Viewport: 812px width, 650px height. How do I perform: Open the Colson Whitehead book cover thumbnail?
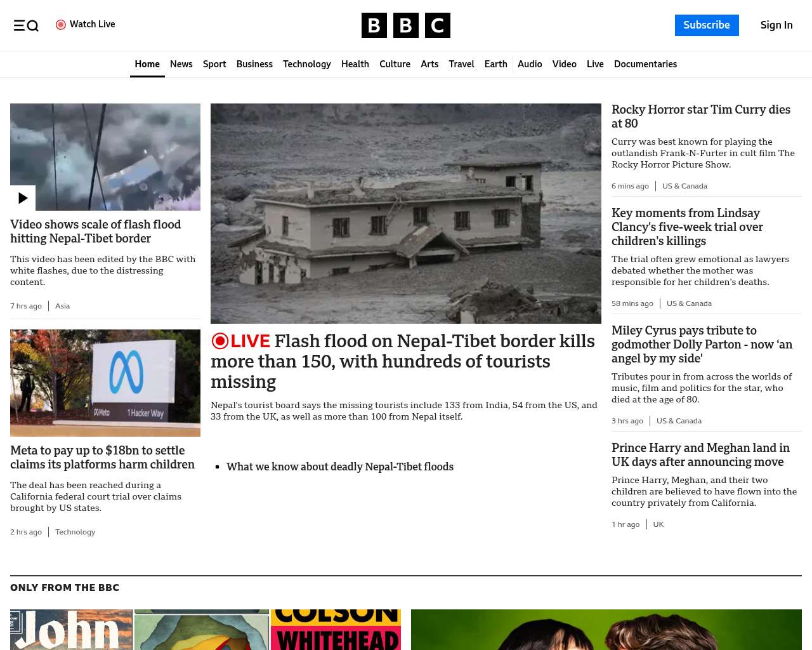point(336,630)
